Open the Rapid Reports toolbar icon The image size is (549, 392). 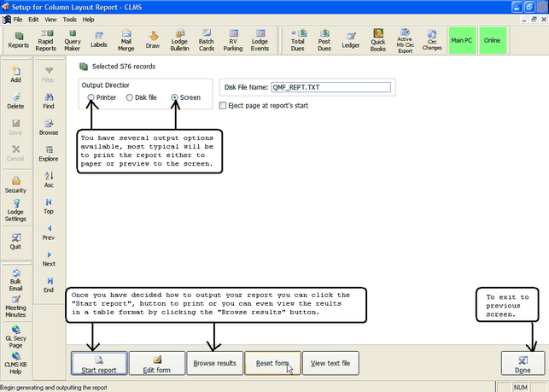click(x=46, y=39)
